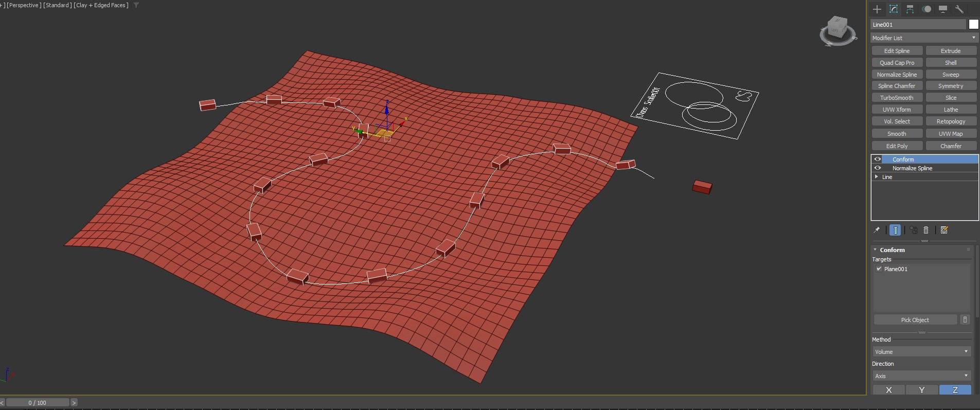Open the Modifier List dropdown
Viewport: 980px width, 410px height.
point(924,38)
